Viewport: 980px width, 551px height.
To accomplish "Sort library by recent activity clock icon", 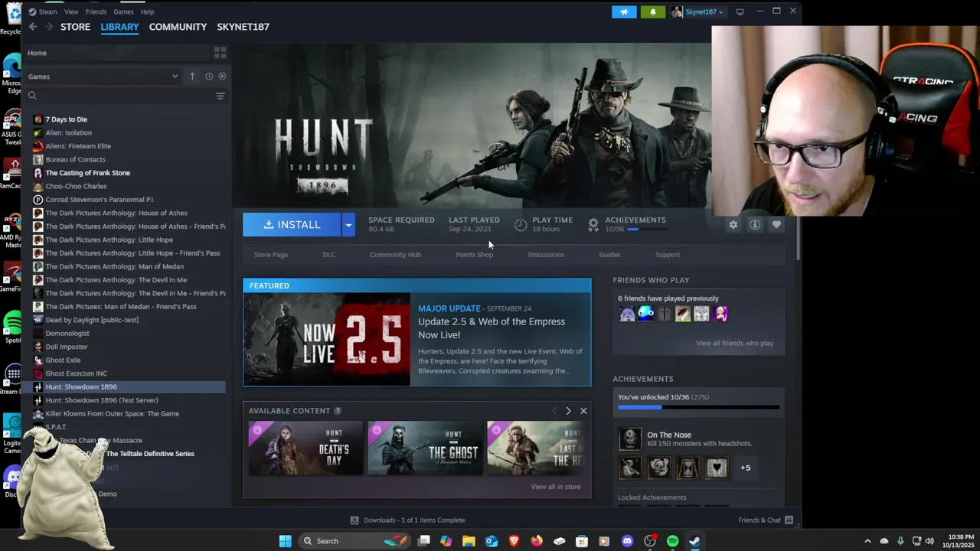I will tap(209, 77).
